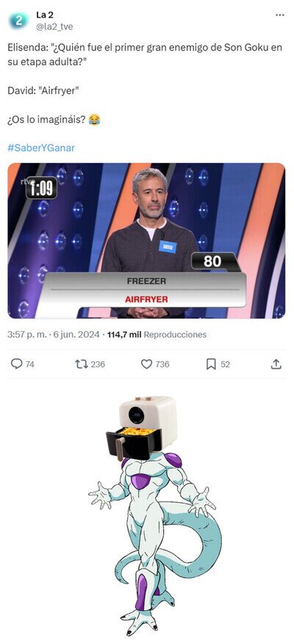Open the #SaberYGanar hashtag
The width and height of the screenshot is (294, 644).
point(41,148)
